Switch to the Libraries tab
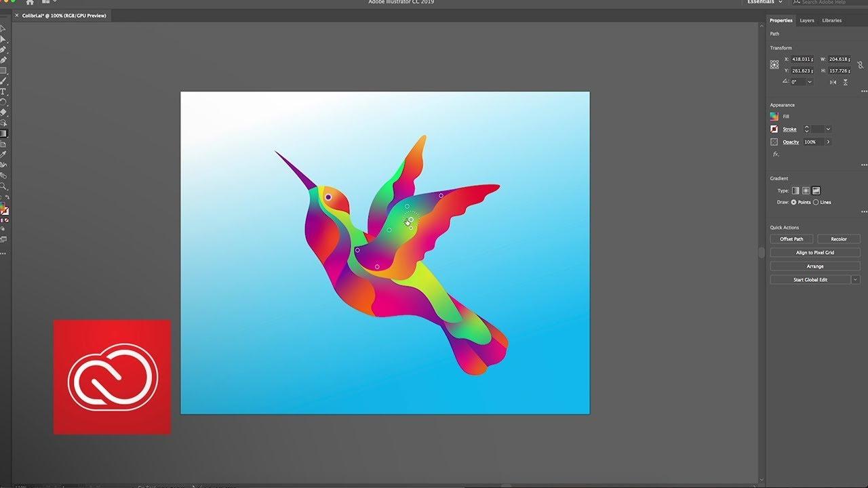 click(x=831, y=20)
